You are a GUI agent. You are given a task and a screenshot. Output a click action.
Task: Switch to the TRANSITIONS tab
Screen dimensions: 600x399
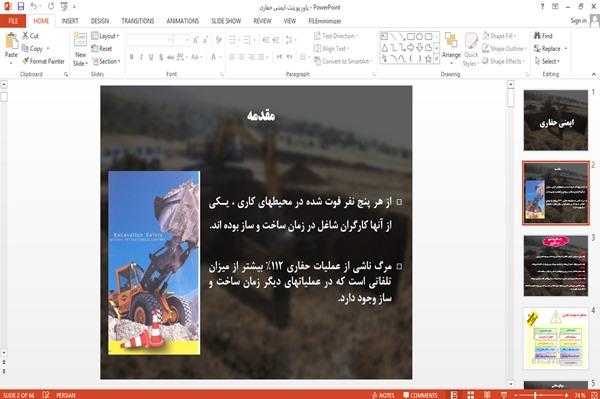pyautogui.click(x=138, y=21)
